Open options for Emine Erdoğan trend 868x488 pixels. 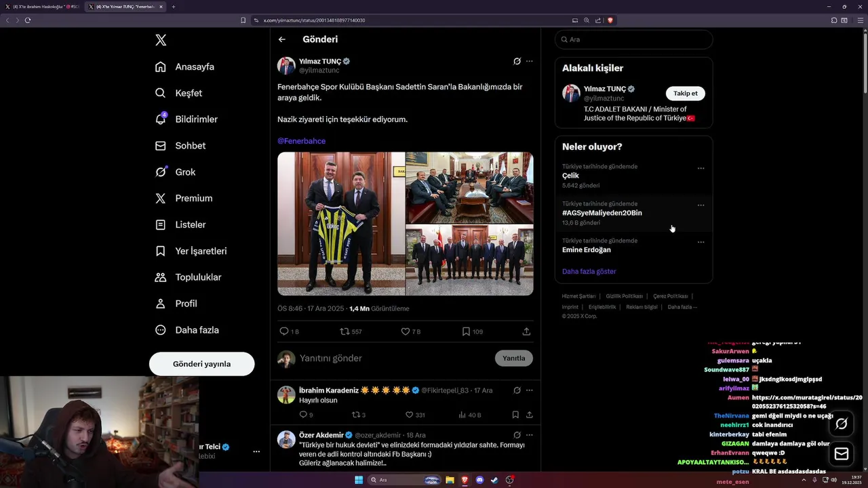pyautogui.click(x=701, y=242)
